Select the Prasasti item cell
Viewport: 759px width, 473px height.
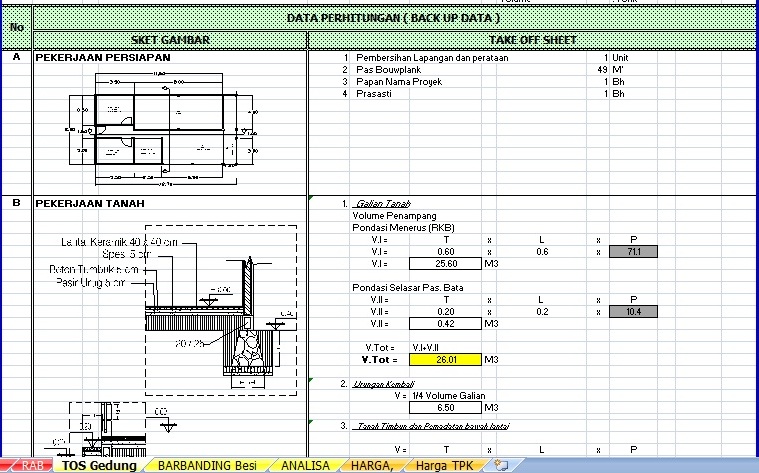click(x=373, y=94)
